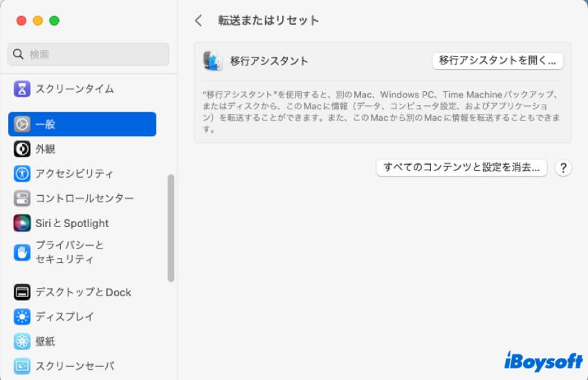
Task: Click the Wallpaper (壁紙) flower icon
Action: [x=22, y=341]
